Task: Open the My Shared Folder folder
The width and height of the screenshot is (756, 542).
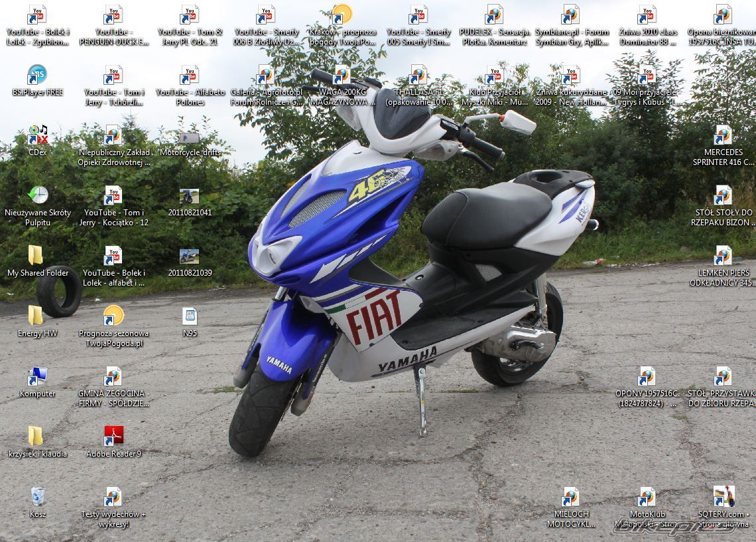Action: [x=36, y=256]
